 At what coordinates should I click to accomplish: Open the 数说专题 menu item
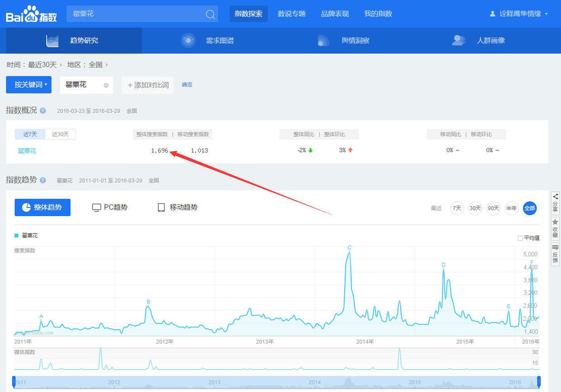coord(292,14)
